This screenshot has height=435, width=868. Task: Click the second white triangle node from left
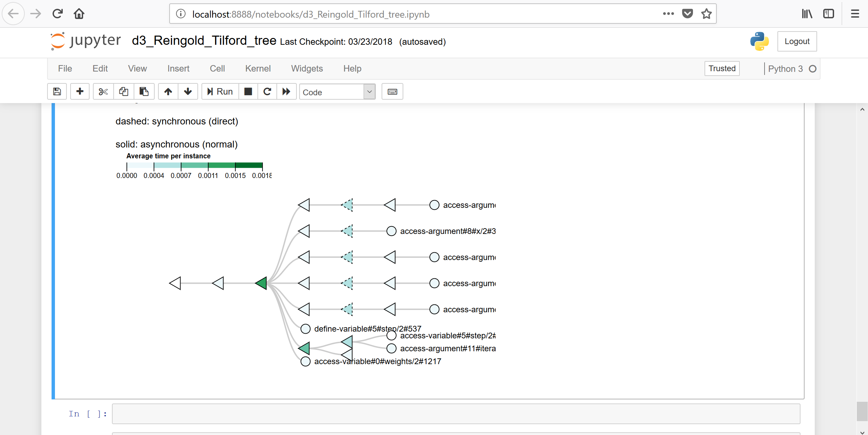pyautogui.click(x=218, y=283)
